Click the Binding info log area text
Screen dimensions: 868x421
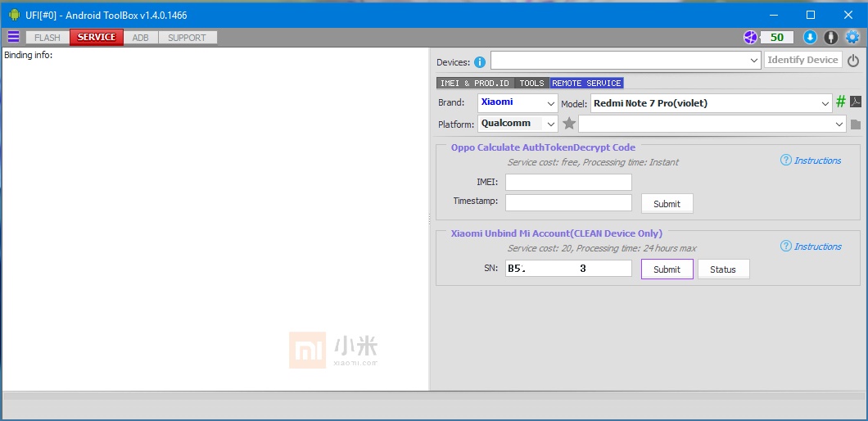[x=28, y=55]
